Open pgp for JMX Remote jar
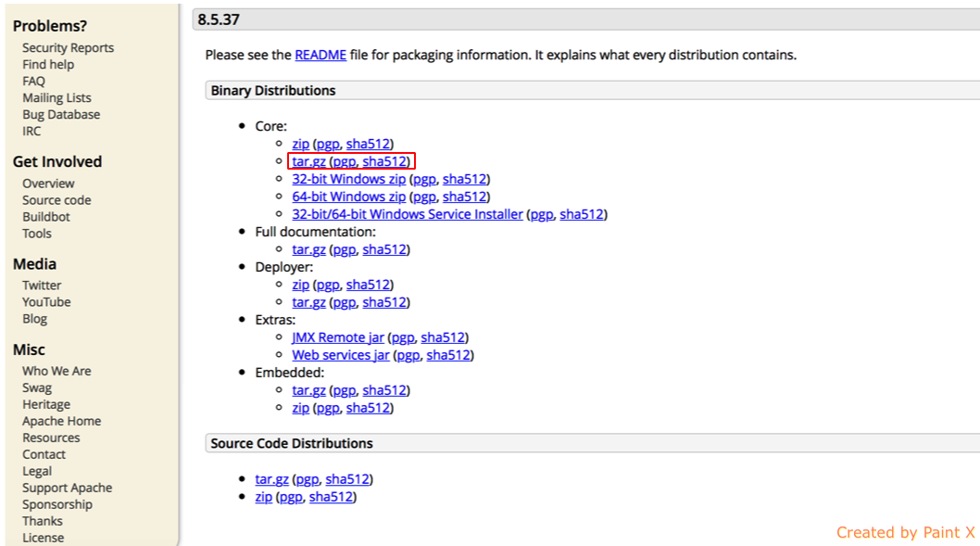980x546 pixels. click(403, 337)
